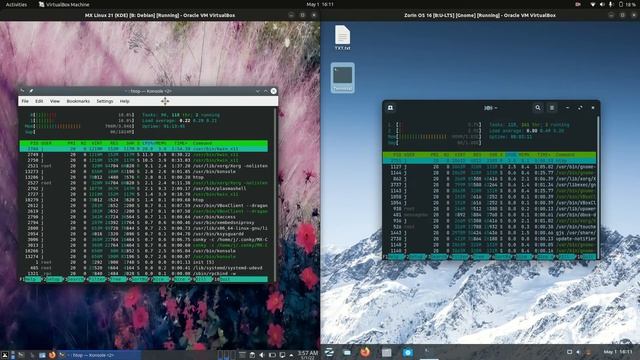Open Edit menu in Konsole
The image size is (640, 360).
click(x=39, y=101)
